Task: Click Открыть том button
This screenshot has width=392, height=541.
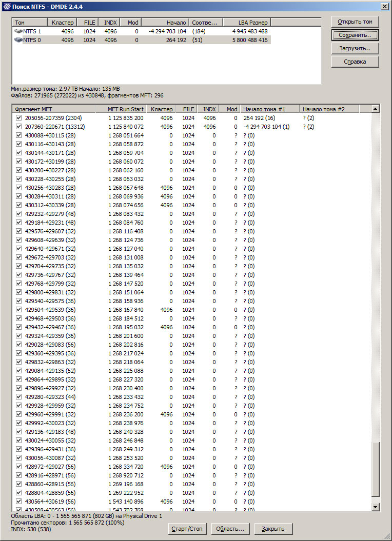Action: [x=355, y=22]
